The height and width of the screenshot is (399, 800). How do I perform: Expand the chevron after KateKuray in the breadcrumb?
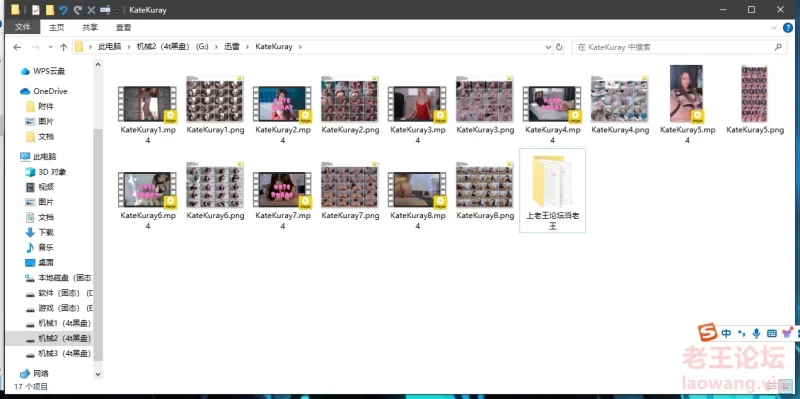coord(300,46)
